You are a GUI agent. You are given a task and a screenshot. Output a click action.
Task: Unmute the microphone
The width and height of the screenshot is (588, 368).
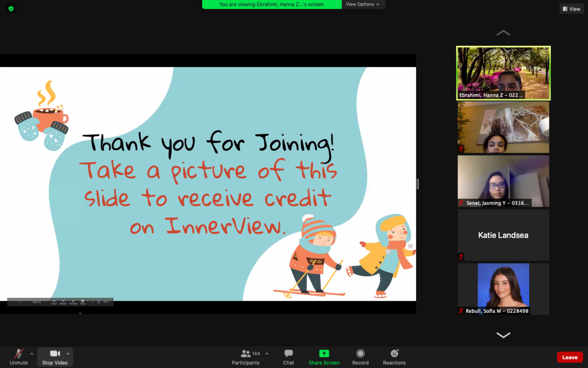point(19,357)
